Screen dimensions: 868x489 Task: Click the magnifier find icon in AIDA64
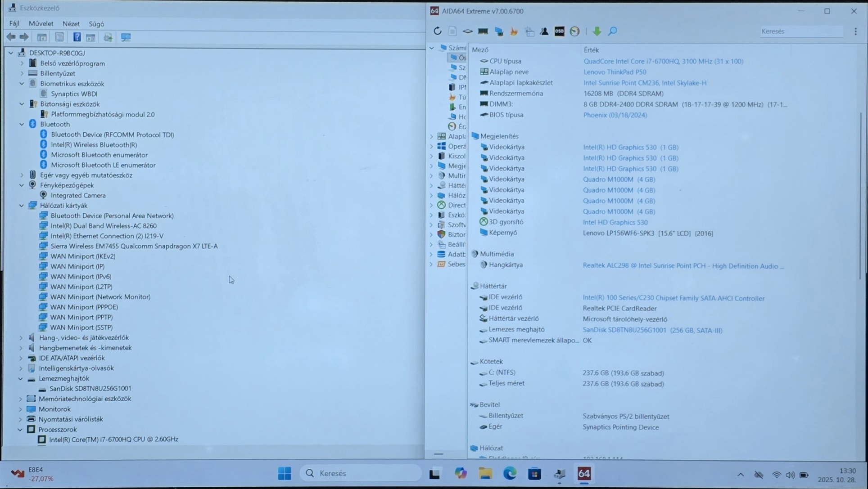click(x=612, y=31)
